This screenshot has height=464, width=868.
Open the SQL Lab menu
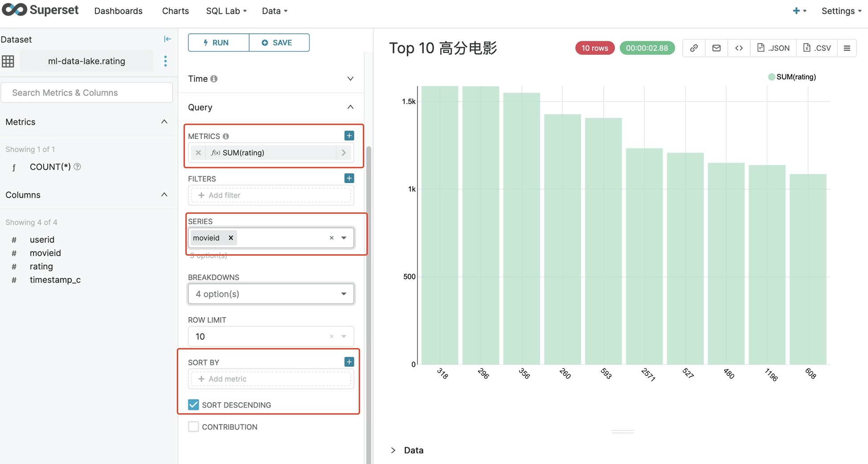[x=226, y=11]
